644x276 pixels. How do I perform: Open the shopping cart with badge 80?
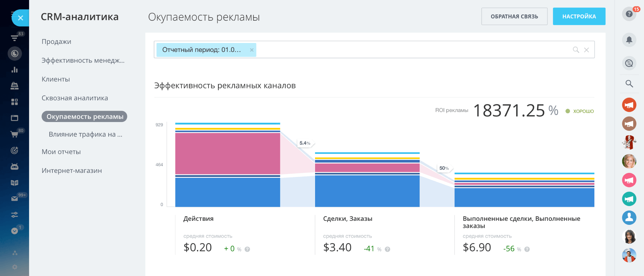point(15,134)
